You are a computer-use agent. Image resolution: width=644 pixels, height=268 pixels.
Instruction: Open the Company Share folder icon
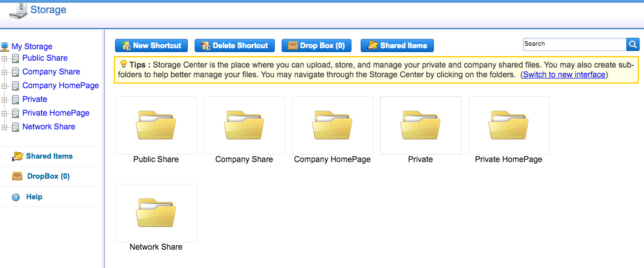click(x=244, y=125)
